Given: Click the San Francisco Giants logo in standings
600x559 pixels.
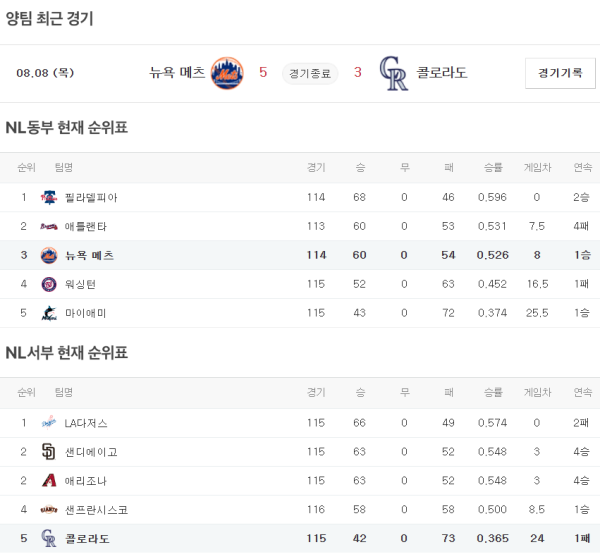Looking at the screenshot, I should [48, 510].
